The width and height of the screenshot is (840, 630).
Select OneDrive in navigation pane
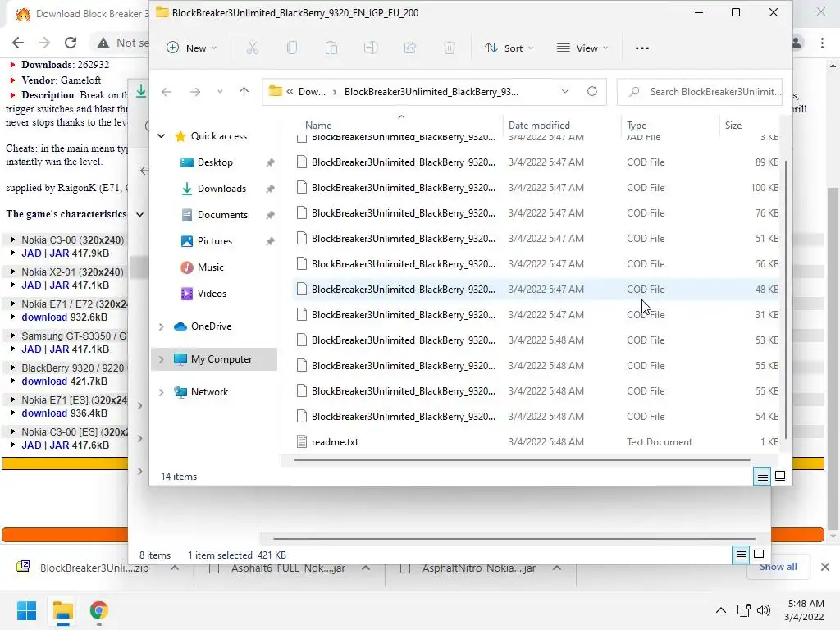[211, 326]
